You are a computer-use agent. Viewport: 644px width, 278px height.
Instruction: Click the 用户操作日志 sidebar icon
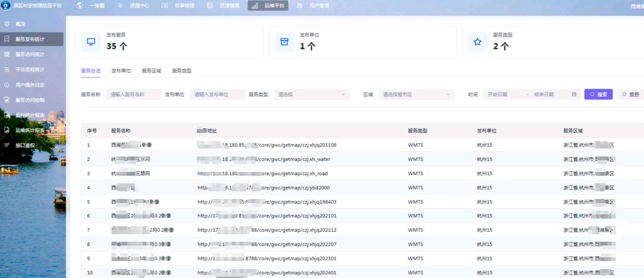[x=7, y=85]
